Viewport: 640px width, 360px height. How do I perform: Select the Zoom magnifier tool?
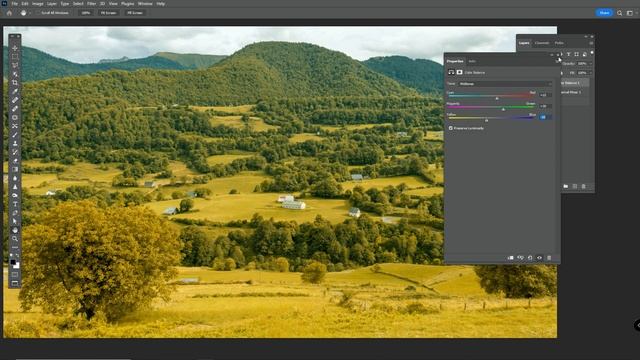pyautogui.click(x=15, y=239)
